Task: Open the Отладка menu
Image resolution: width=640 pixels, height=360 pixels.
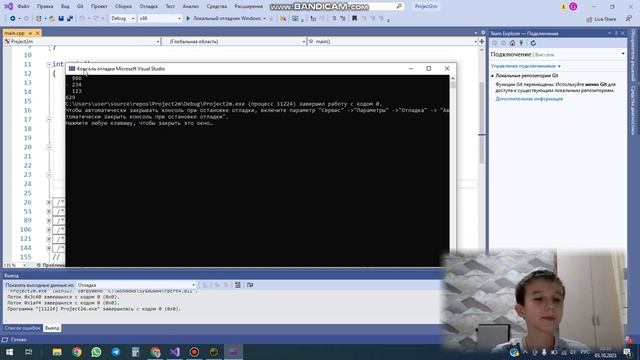Action: pyautogui.click(x=148, y=7)
